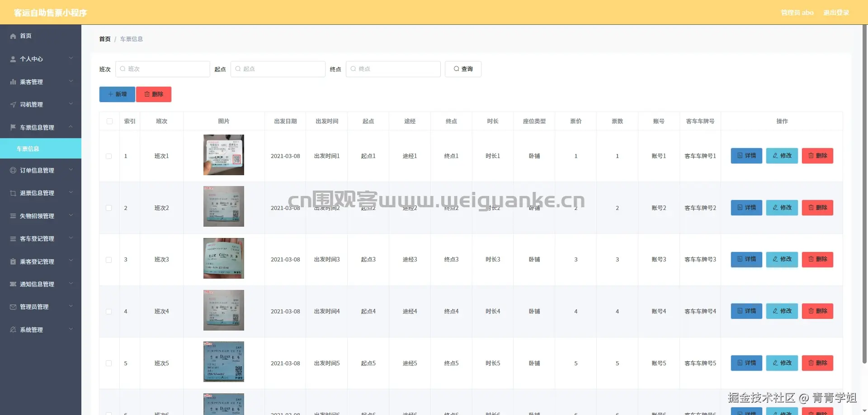
Task: Click the bar chart icon for 乘客管理
Action: coord(13,82)
